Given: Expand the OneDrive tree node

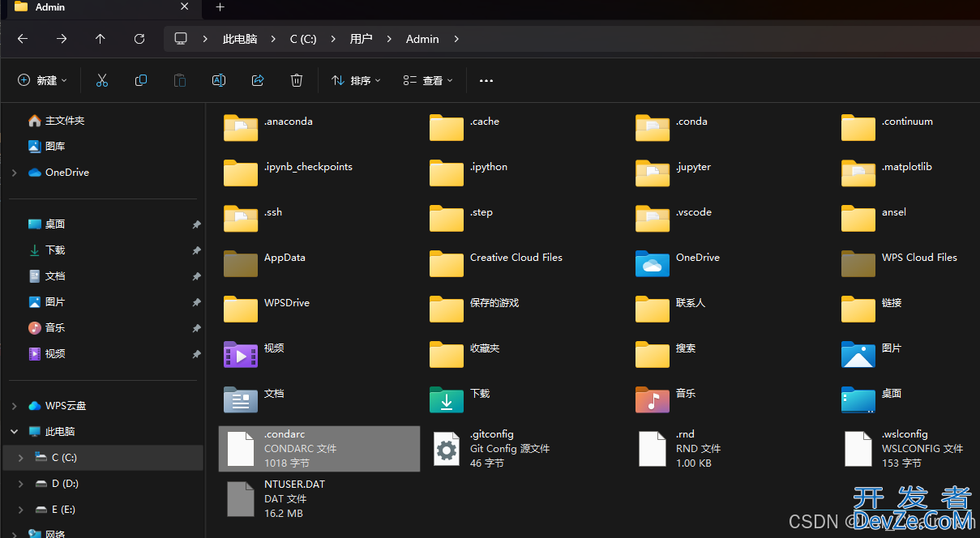Looking at the screenshot, I should (x=14, y=173).
